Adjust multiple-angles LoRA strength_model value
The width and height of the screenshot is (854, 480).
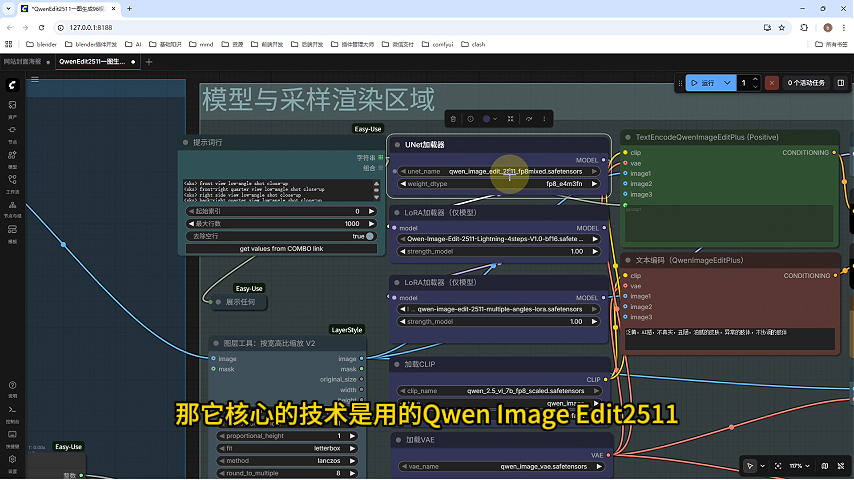(x=498, y=321)
